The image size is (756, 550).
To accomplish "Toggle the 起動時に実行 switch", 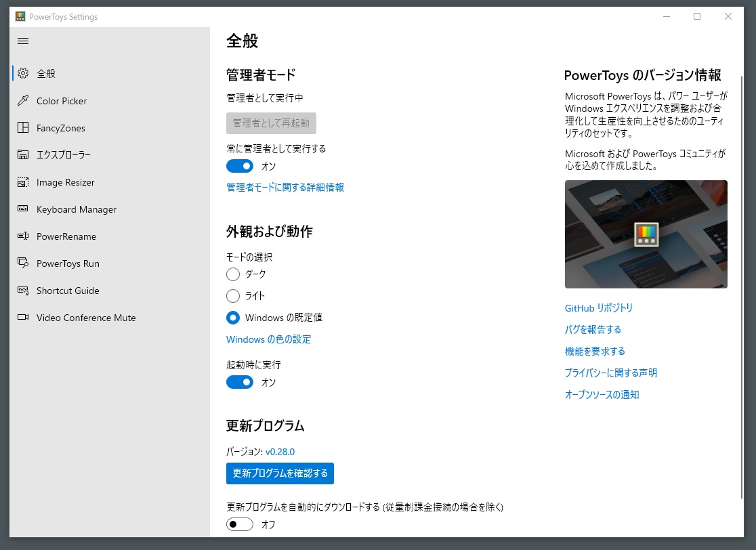I will coord(240,382).
